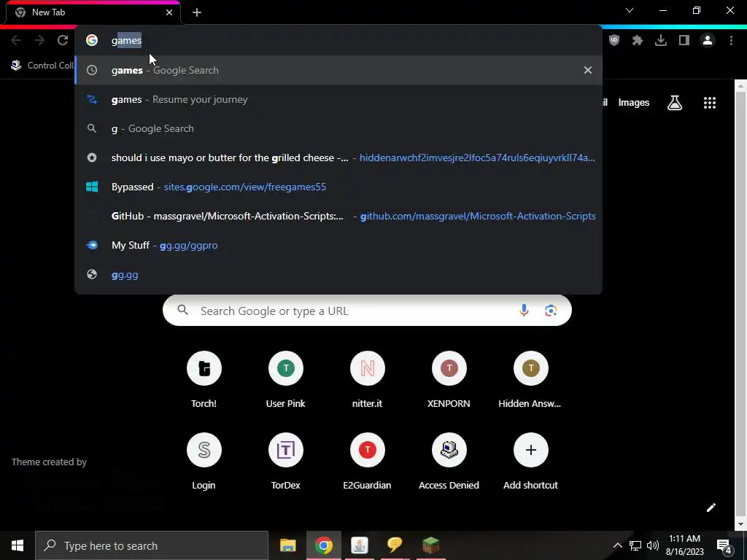747x560 pixels.
Task: Toggle the side panel icon
Action: tap(684, 41)
